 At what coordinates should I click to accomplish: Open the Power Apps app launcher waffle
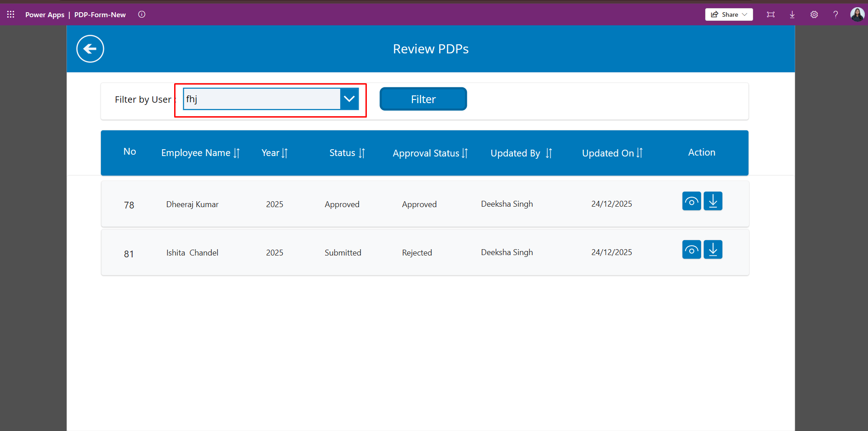coord(11,14)
